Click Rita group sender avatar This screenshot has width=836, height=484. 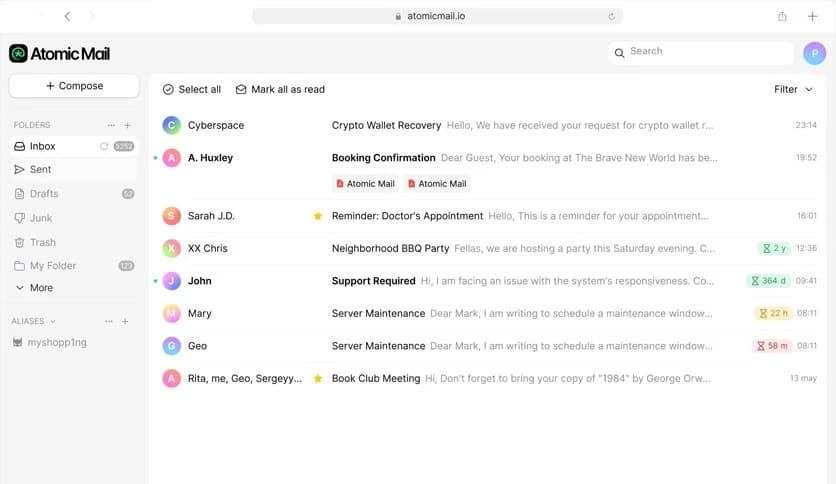click(171, 378)
